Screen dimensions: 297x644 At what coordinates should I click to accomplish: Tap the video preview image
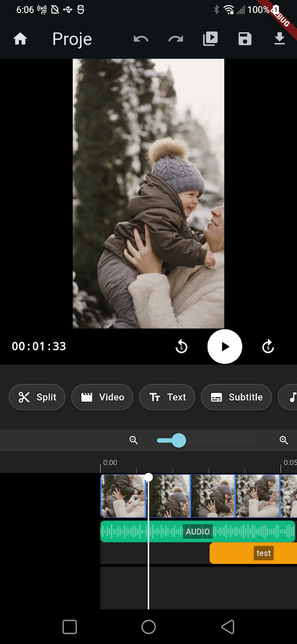(x=148, y=193)
